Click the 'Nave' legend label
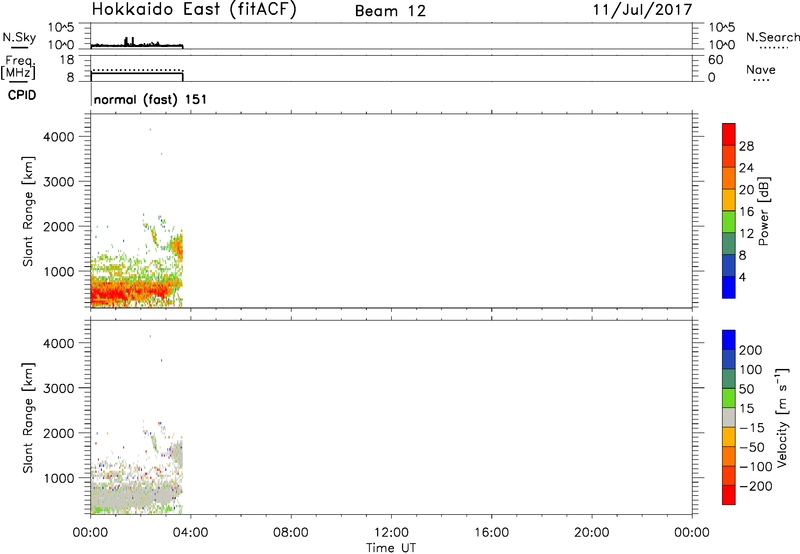800x554 pixels. click(761, 69)
